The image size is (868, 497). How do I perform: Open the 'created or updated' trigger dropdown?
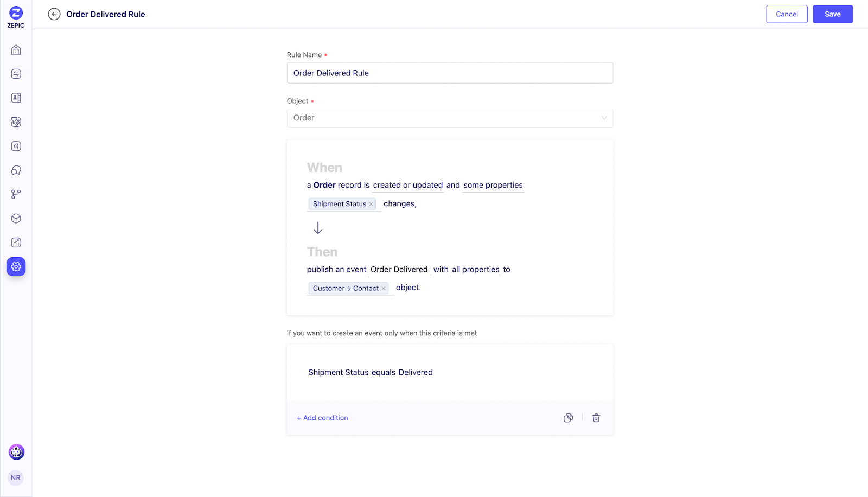pyautogui.click(x=408, y=185)
